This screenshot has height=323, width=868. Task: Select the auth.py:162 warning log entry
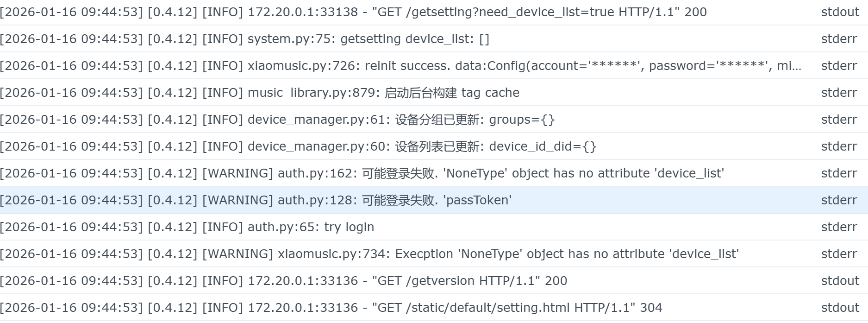[x=362, y=173]
